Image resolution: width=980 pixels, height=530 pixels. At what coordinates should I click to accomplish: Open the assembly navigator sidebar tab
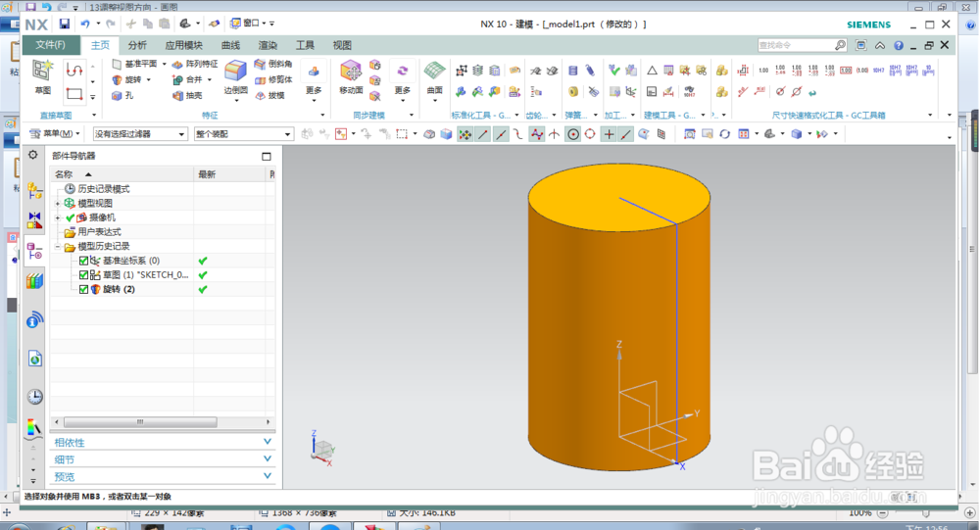(35, 191)
